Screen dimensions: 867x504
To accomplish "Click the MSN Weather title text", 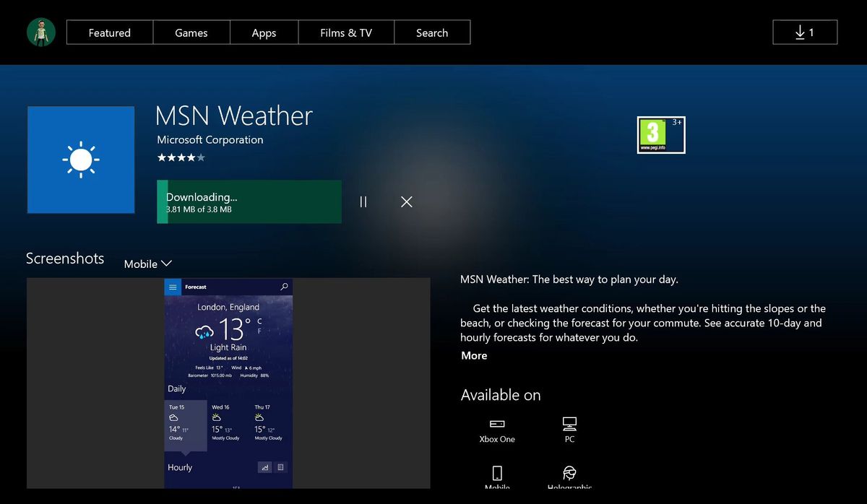I will [234, 116].
